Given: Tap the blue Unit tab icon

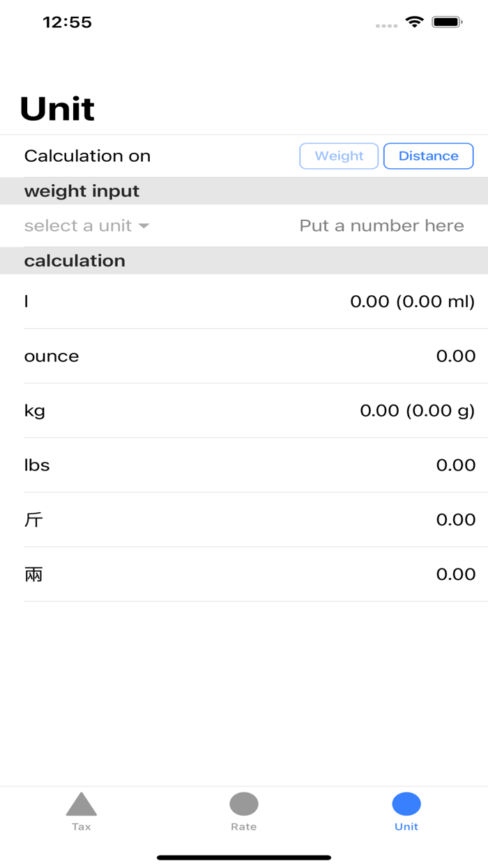Looking at the screenshot, I should point(406,804).
